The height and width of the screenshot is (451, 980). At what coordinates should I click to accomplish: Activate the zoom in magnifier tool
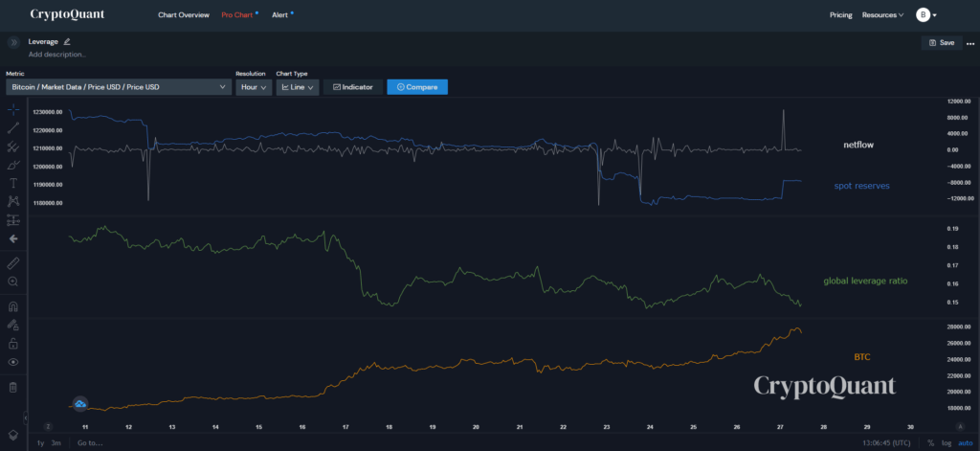point(13,282)
